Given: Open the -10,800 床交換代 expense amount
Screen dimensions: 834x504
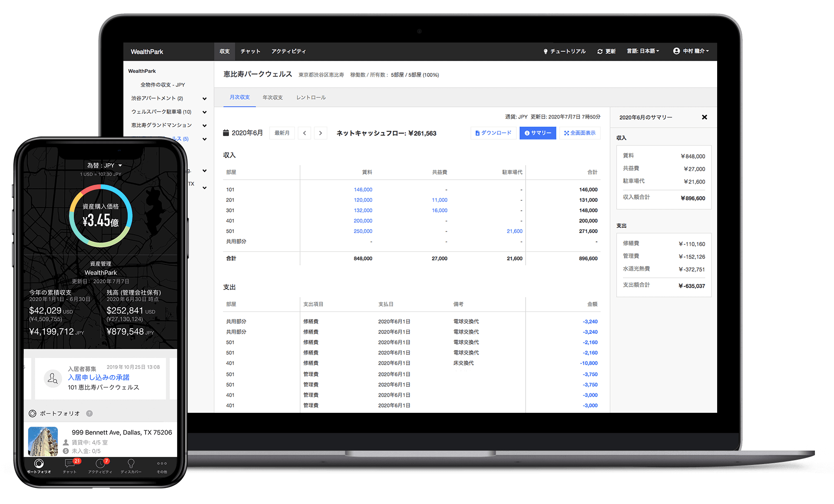Looking at the screenshot, I should pyautogui.click(x=589, y=363).
